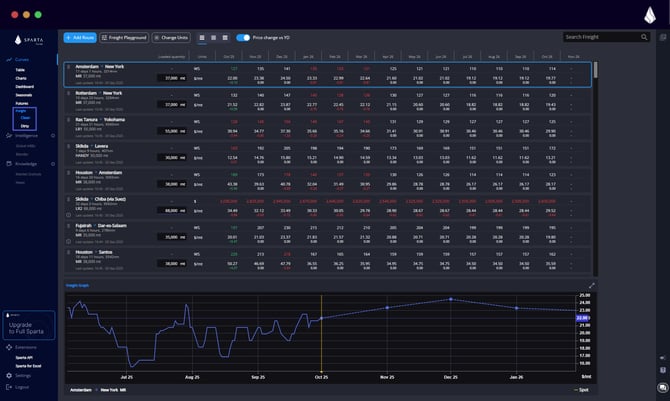Open the Seasonals menu item

click(24, 94)
